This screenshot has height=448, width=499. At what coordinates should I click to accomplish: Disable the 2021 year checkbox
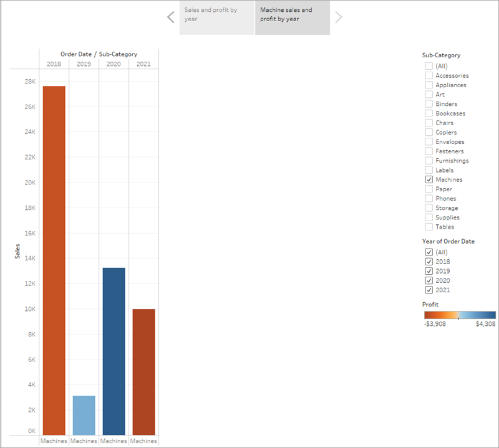click(x=429, y=290)
